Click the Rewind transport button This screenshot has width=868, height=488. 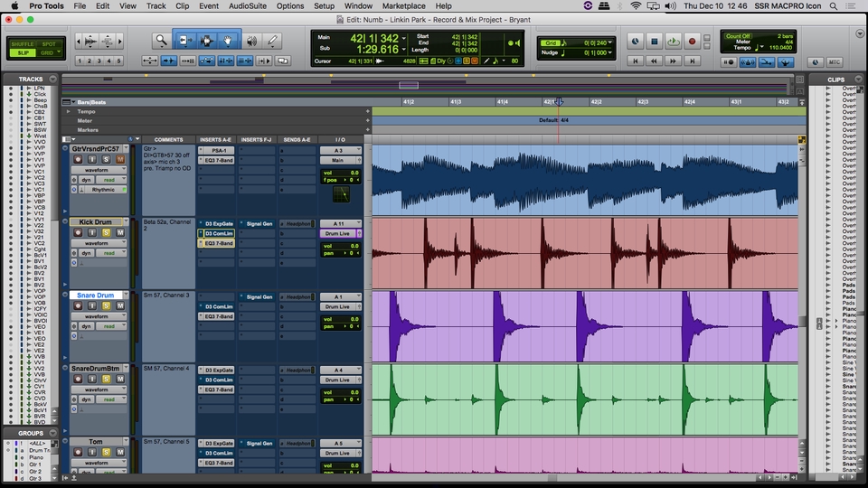655,61
